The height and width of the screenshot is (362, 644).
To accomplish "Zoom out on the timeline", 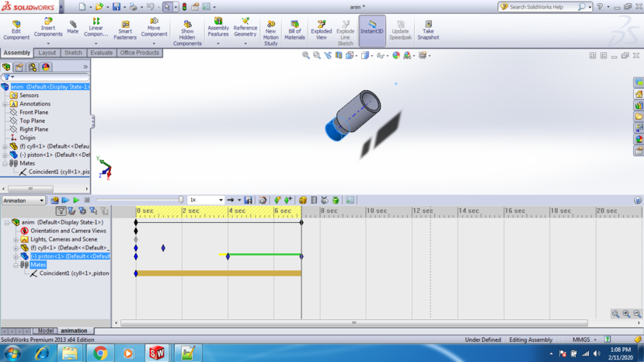I will coord(636,314).
